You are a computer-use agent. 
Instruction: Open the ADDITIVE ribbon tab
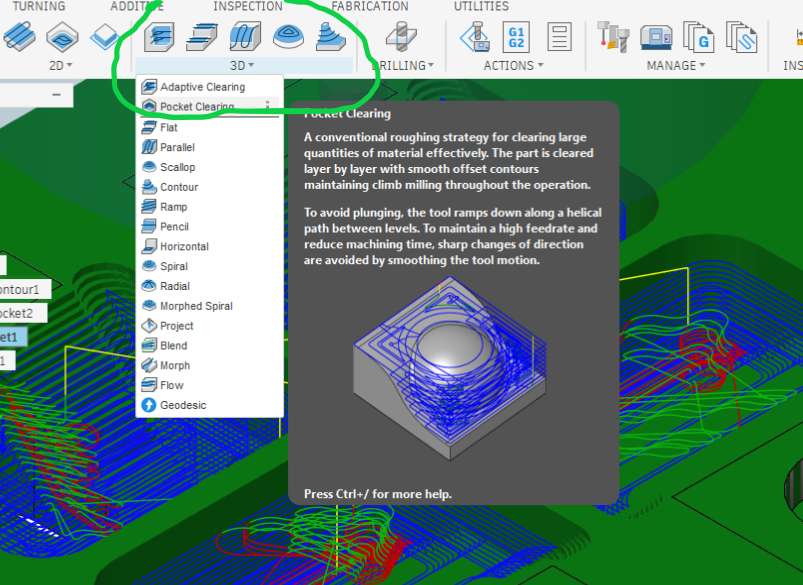click(x=137, y=6)
